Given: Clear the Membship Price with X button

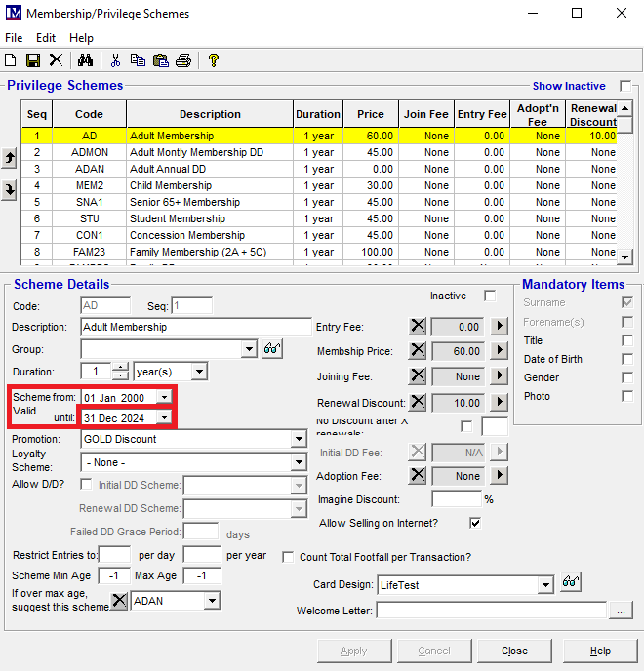Looking at the screenshot, I should click(418, 351).
